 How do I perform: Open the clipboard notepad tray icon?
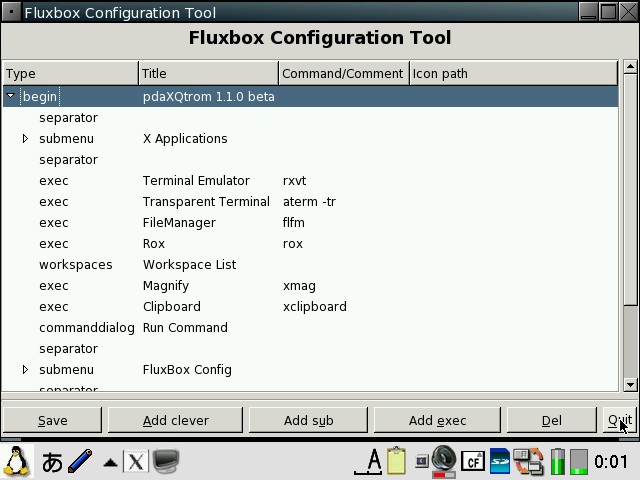[396, 461]
